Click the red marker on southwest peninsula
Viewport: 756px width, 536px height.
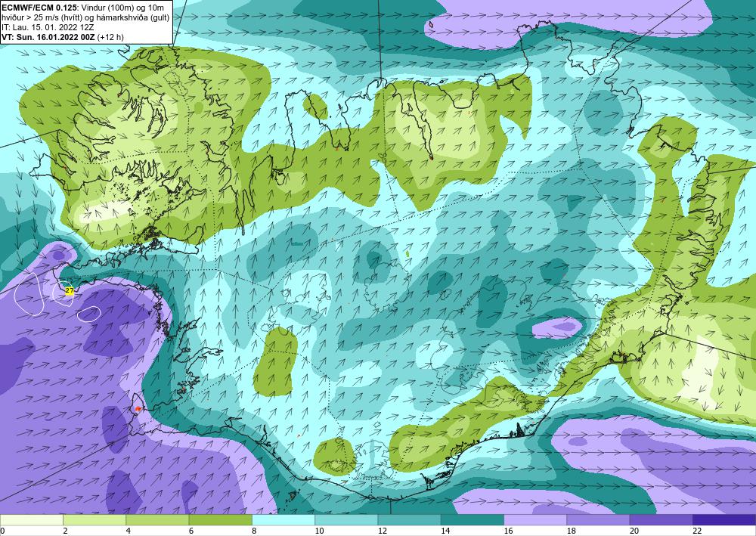tap(138, 408)
